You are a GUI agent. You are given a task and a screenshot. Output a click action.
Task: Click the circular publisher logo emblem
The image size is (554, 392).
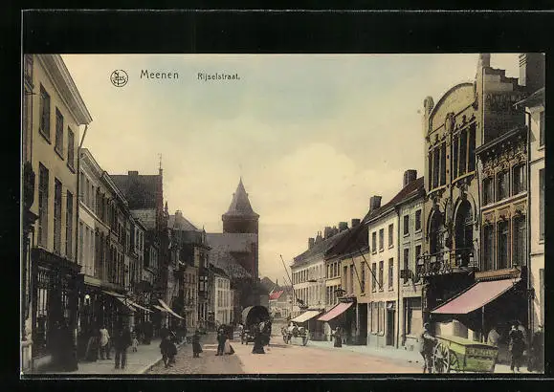119,78
